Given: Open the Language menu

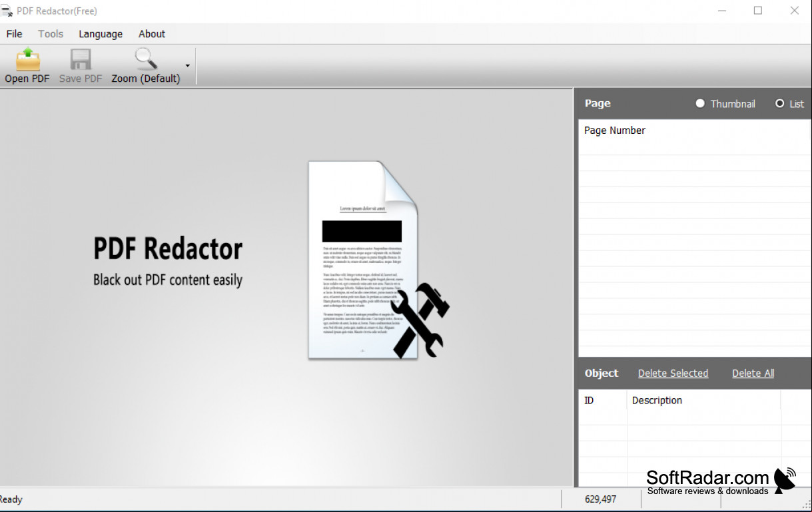Looking at the screenshot, I should [x=101, y=34].
